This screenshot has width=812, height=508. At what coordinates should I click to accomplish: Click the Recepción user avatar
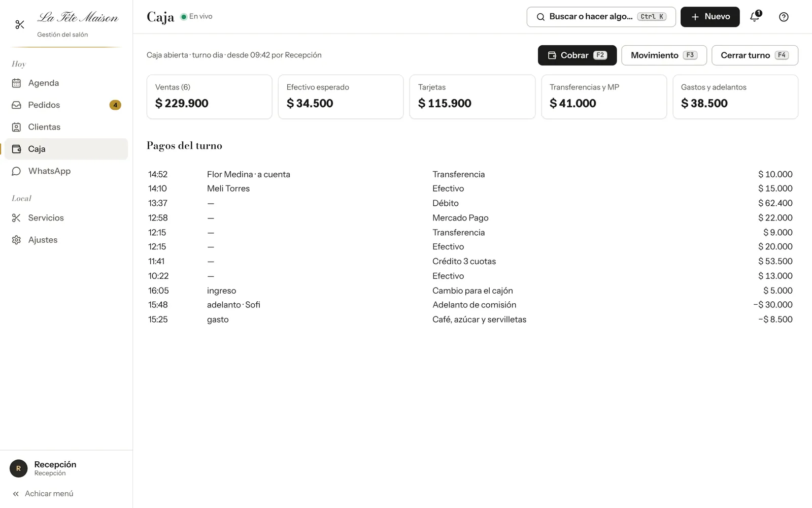point(19,468)
